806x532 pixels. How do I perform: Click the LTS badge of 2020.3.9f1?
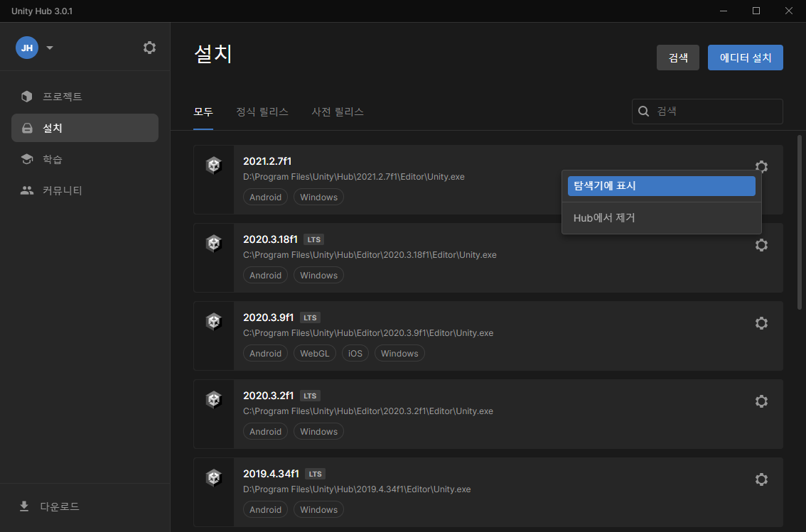tap(310, 318)
